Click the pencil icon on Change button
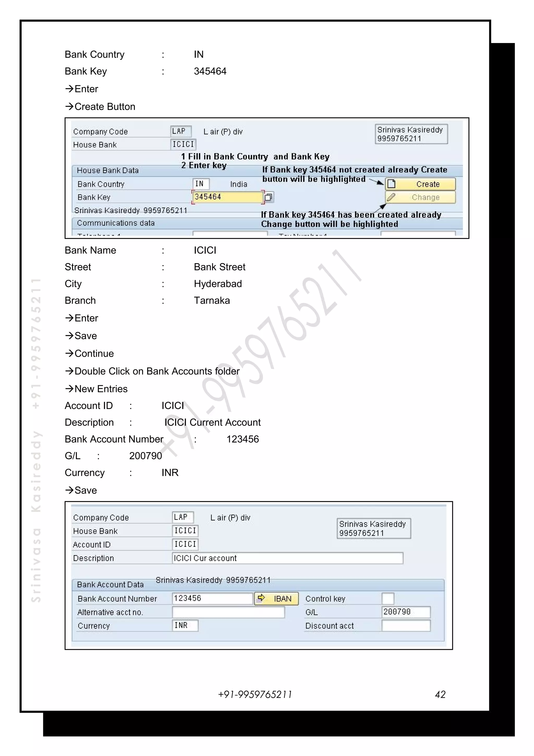Image resolution: width=534 pixels, height=756 pixels. [391, 197]
